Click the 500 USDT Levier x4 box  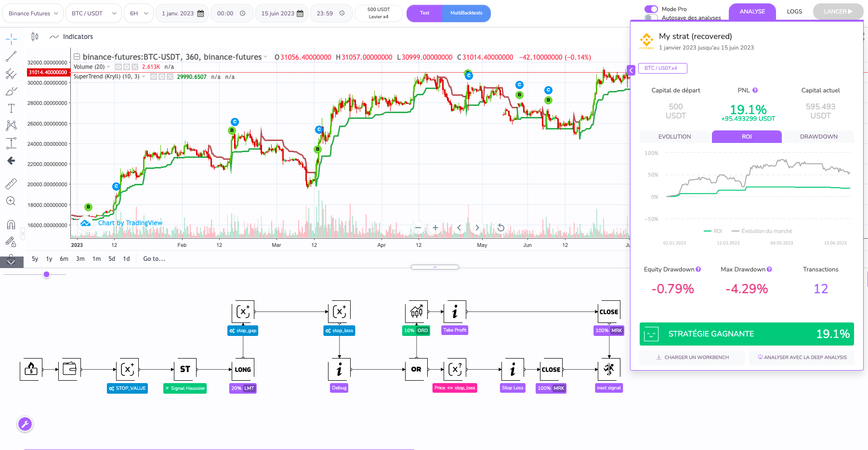click(379, 13)
